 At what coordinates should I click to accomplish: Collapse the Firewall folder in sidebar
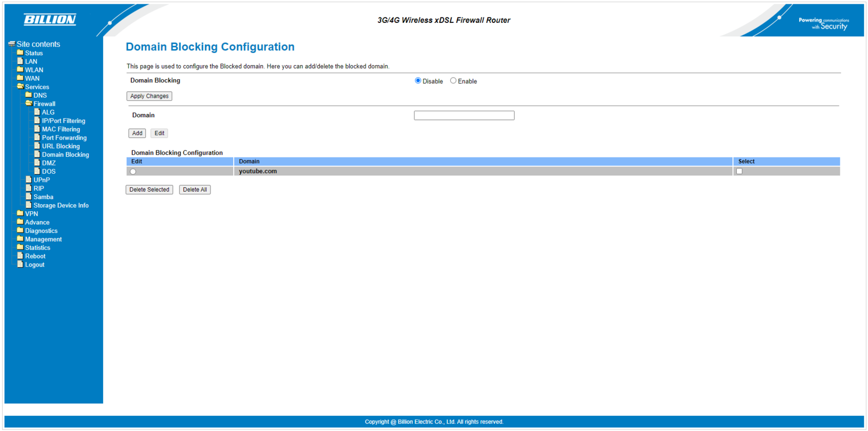(29, 104)
